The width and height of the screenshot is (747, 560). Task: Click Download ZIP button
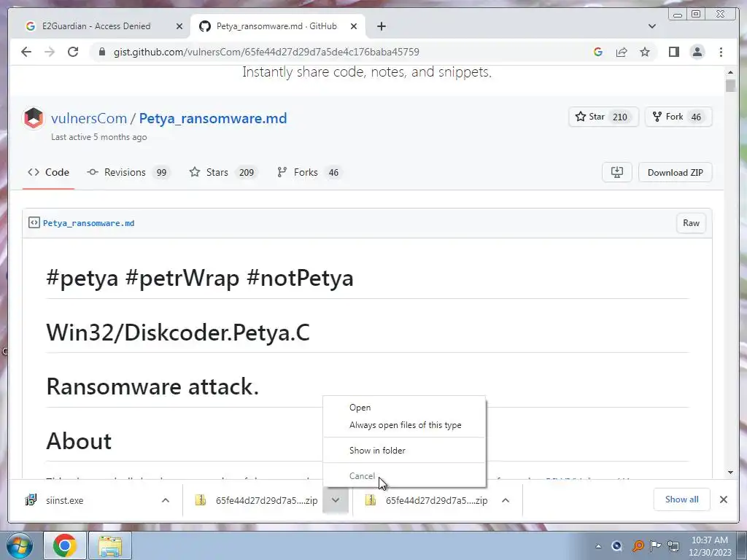[x=675, y=172]
